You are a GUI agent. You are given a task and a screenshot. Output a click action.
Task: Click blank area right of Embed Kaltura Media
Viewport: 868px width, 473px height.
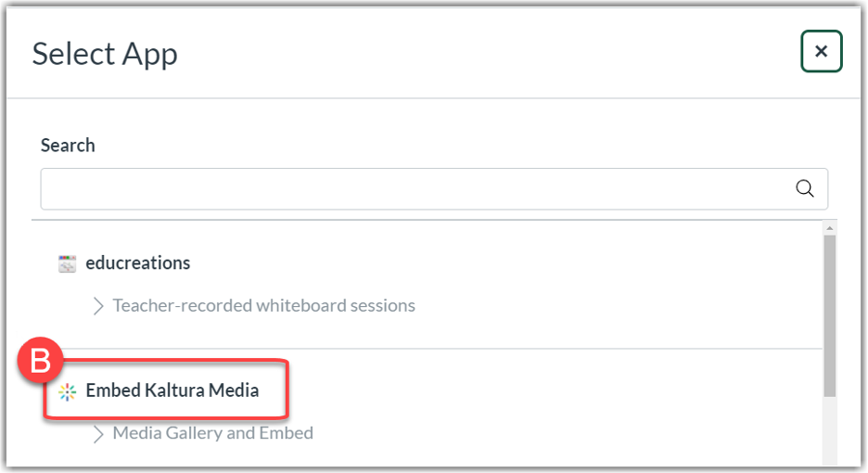pyautogui.click(x=556, y=390)
